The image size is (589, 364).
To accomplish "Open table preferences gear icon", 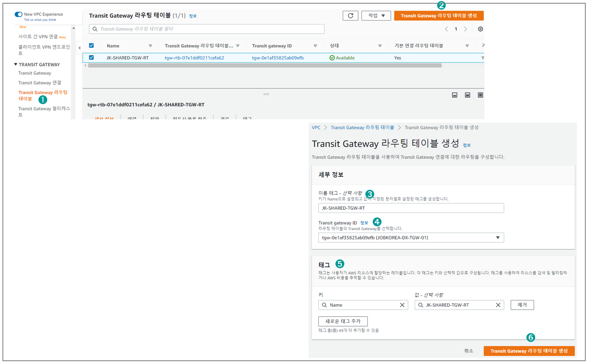I will [x=480, y=29].
